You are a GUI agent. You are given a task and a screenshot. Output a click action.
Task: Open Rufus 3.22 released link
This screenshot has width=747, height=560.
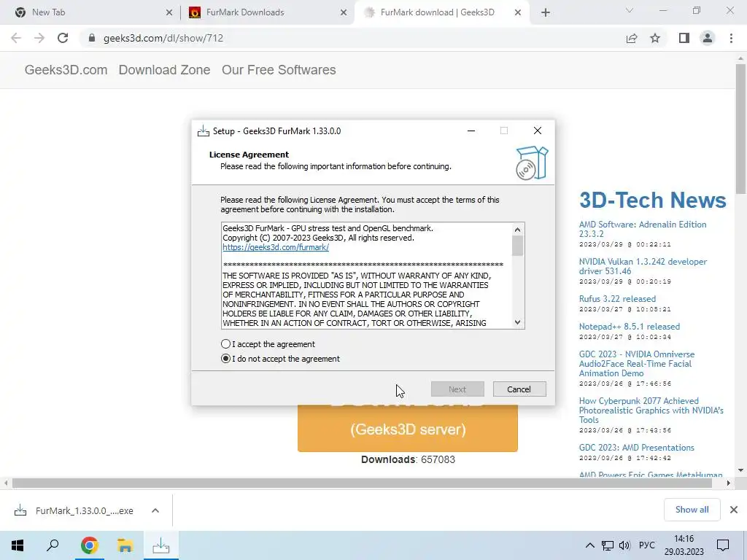pyautogui.click(x=617, y=298)
